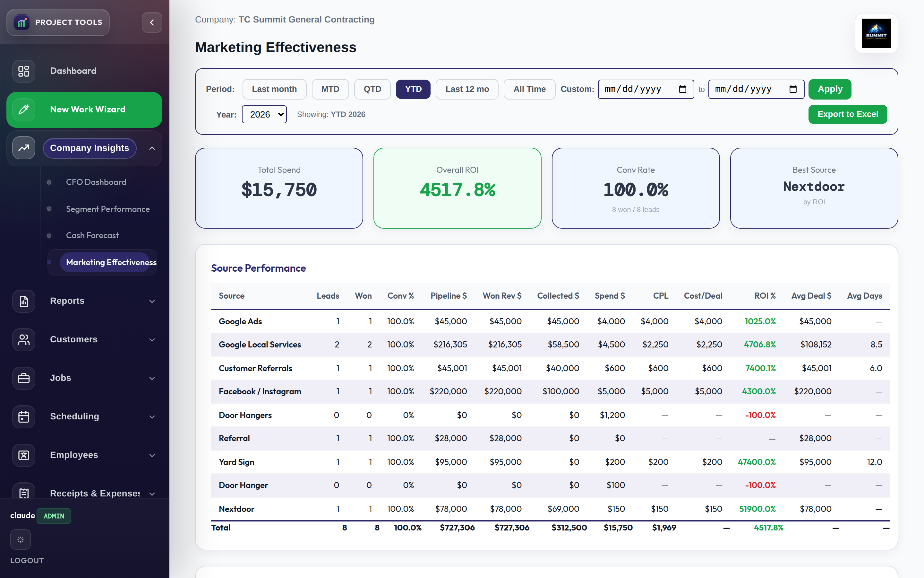The image size is (924, 578).
Task: Collapse the Company Insights section chevron
Action: (152, 148)
